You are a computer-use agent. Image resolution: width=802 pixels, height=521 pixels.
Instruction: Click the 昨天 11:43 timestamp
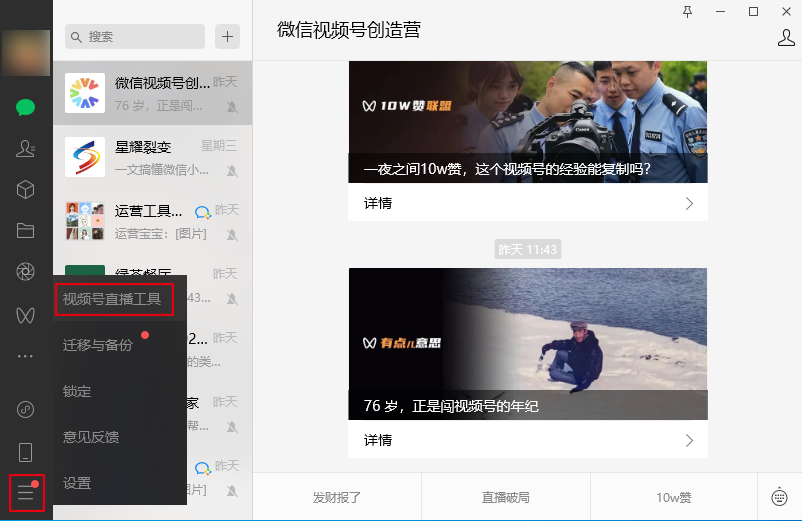tap(528, 250)
